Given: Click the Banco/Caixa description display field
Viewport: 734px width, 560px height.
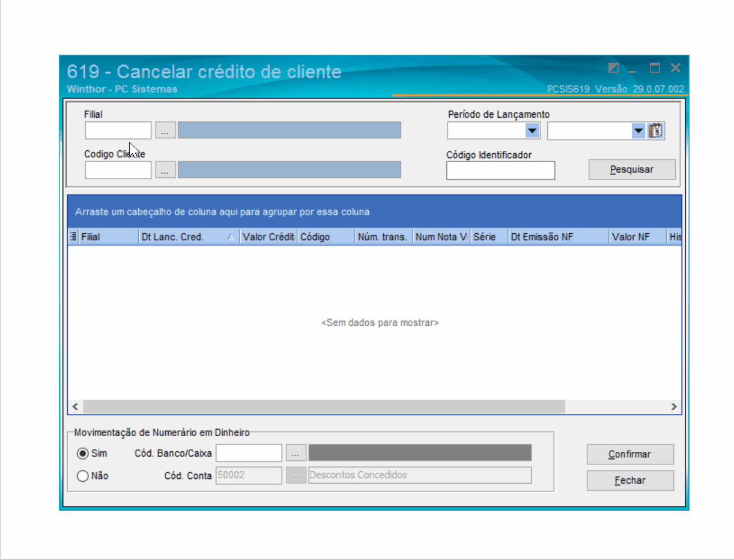Looking at the screenshot, I should coord(420,453).
